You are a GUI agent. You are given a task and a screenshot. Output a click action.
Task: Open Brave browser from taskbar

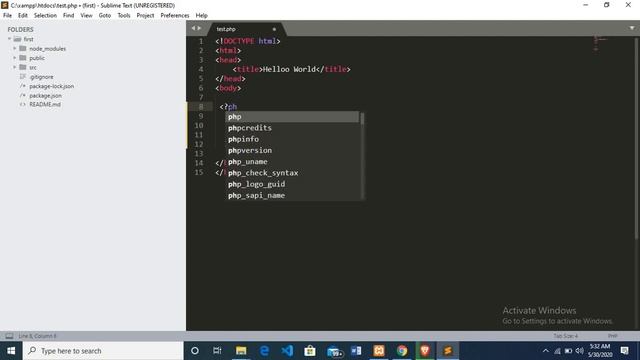point(424,351)
